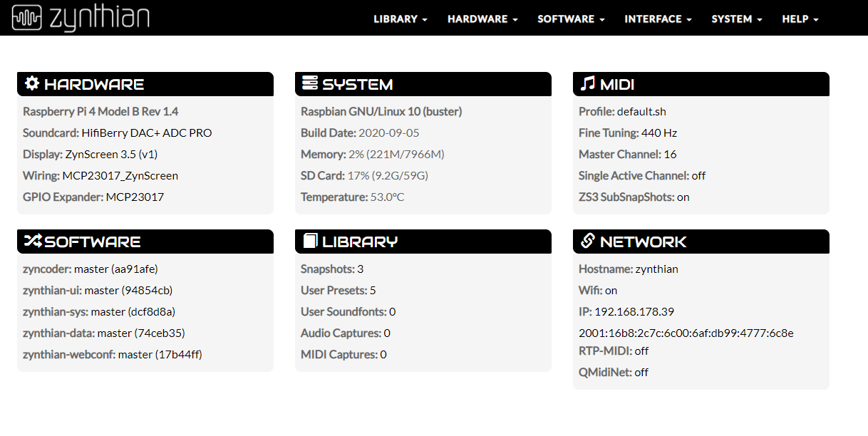Image resolution: width=868 pixels, height=436 pixels.
Task: Click the book icon in the Library panel header
Action: tap(310, 241)
